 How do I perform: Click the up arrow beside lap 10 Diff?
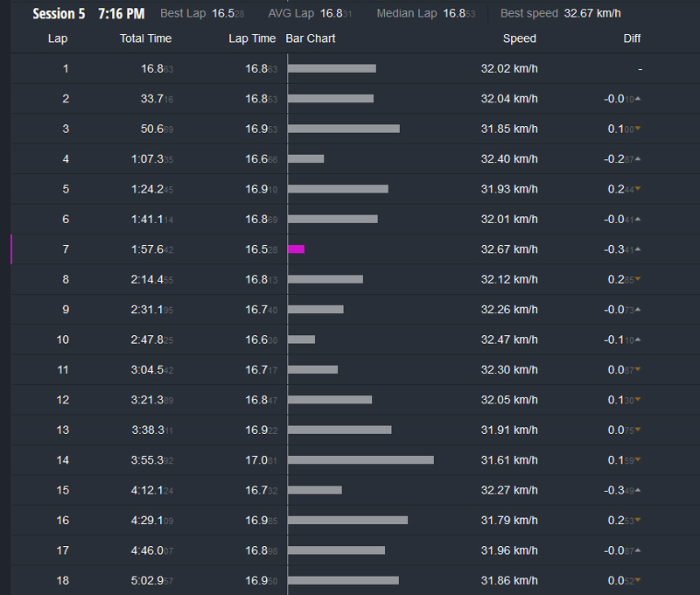click(x=638, y=340)
